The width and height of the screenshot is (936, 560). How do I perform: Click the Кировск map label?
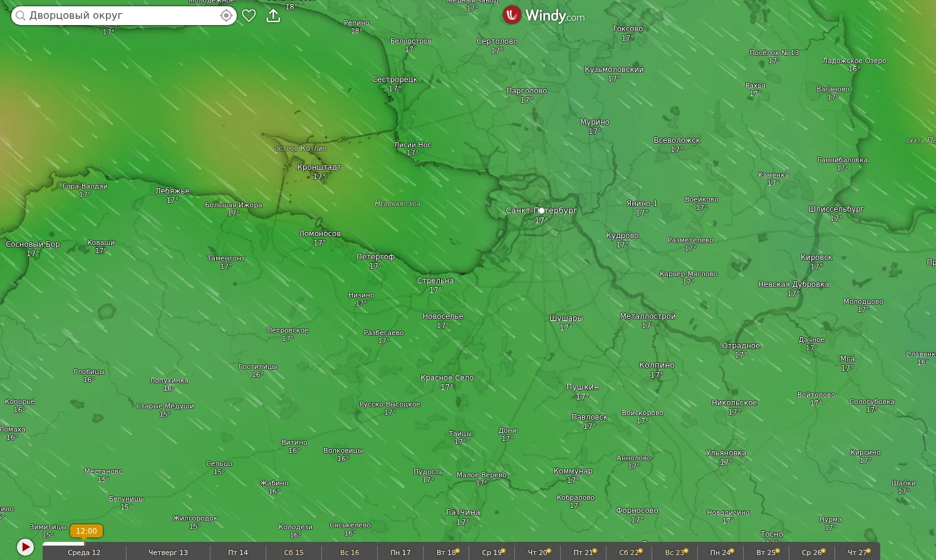tap(816, 257)
